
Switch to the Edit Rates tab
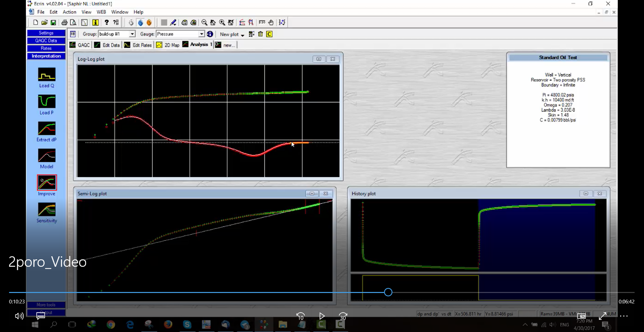point(138,45)
